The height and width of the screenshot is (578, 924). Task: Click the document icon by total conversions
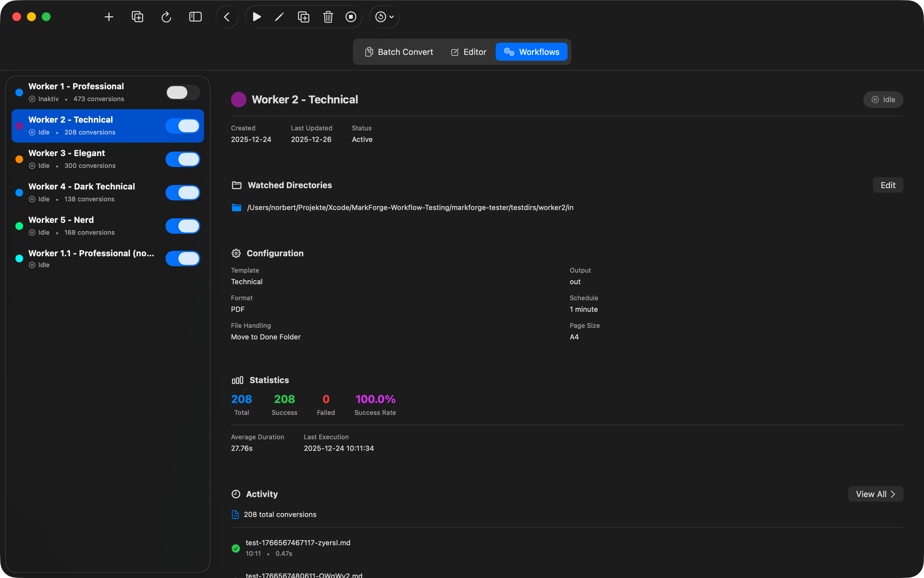pyautogui.click(x=235, y=514)
